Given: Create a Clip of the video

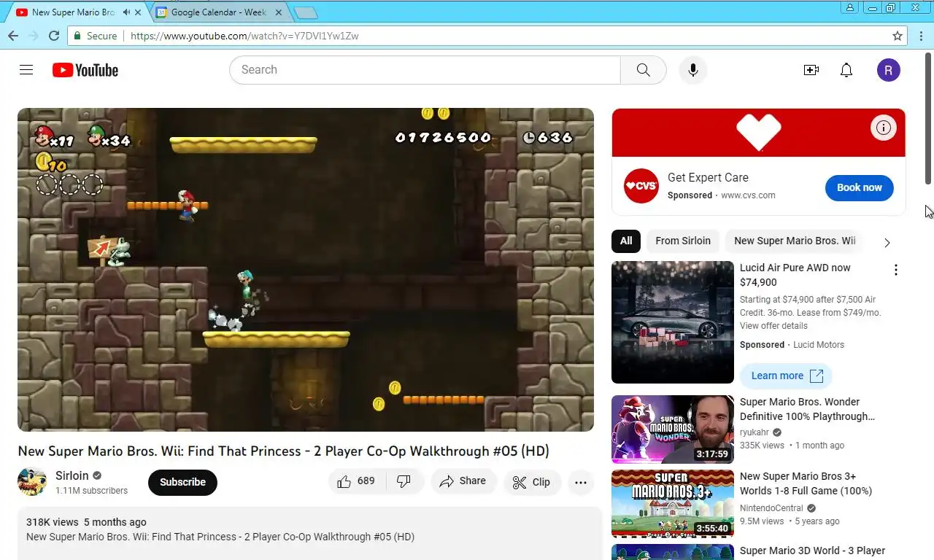Looking at the screenshot, I should (531, 482).
